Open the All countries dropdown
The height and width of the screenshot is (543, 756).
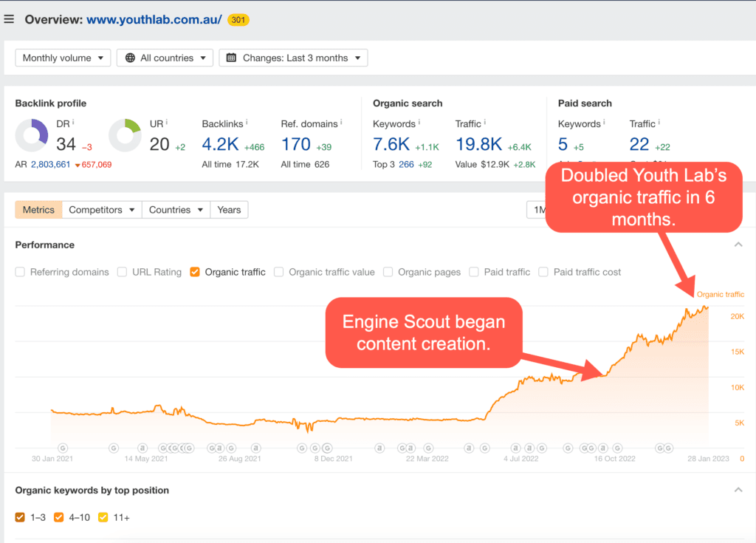click(x=165, y=58)
